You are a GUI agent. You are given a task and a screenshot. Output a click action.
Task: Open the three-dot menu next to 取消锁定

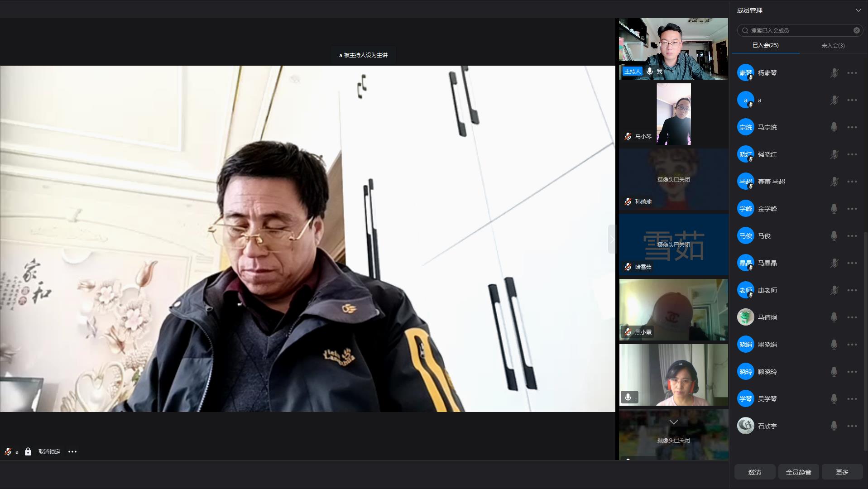click(x=72, y=451)
